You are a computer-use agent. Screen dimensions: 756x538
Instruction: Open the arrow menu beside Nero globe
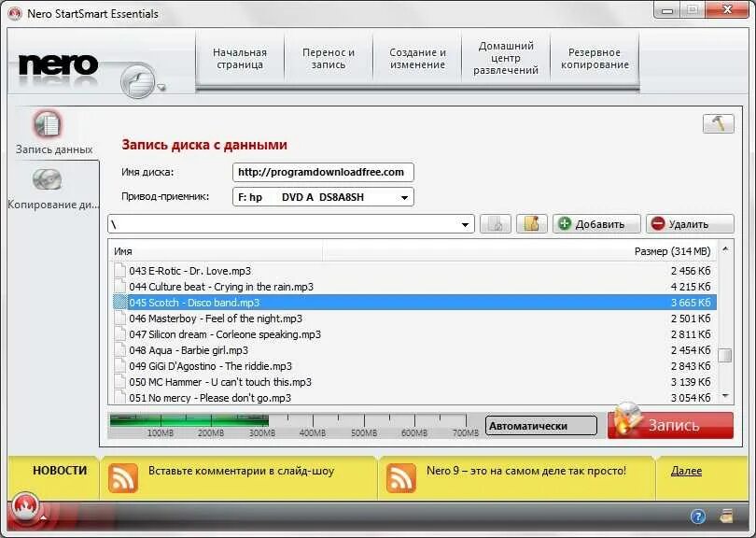[161, 88]
